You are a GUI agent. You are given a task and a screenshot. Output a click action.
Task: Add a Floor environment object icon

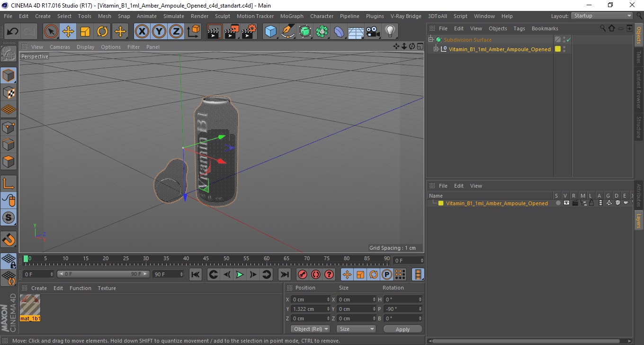tap(356, 32)
